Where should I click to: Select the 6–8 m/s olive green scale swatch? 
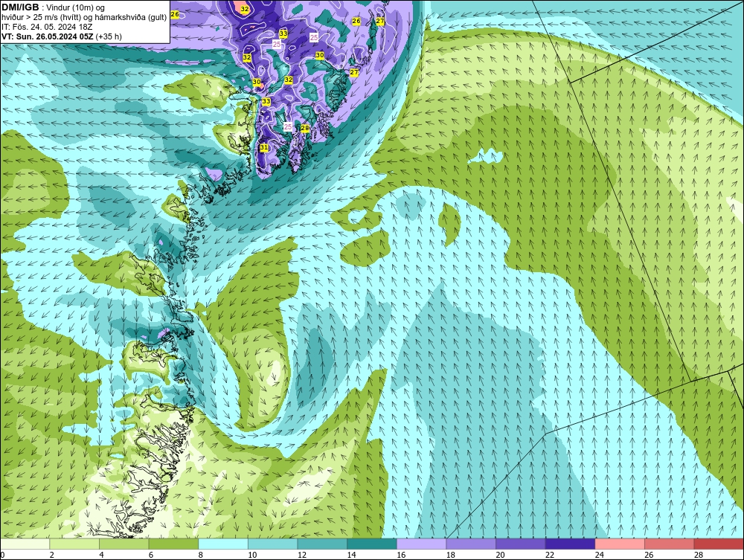173,544
